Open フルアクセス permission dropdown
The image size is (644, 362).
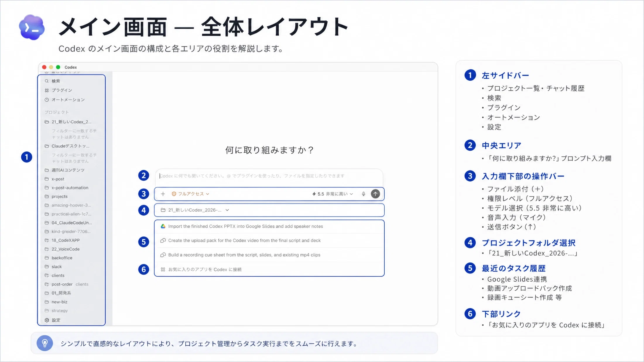pos(191,194)
